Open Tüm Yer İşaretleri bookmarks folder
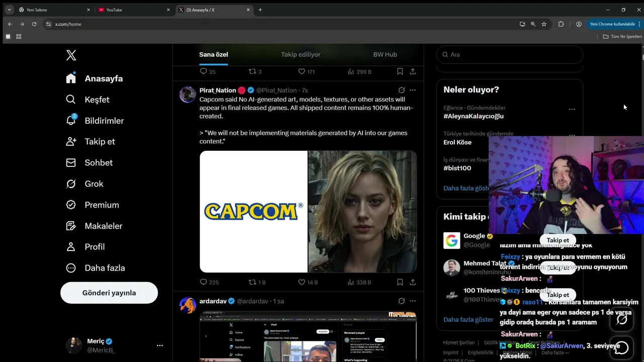 [x=622, y=36]
